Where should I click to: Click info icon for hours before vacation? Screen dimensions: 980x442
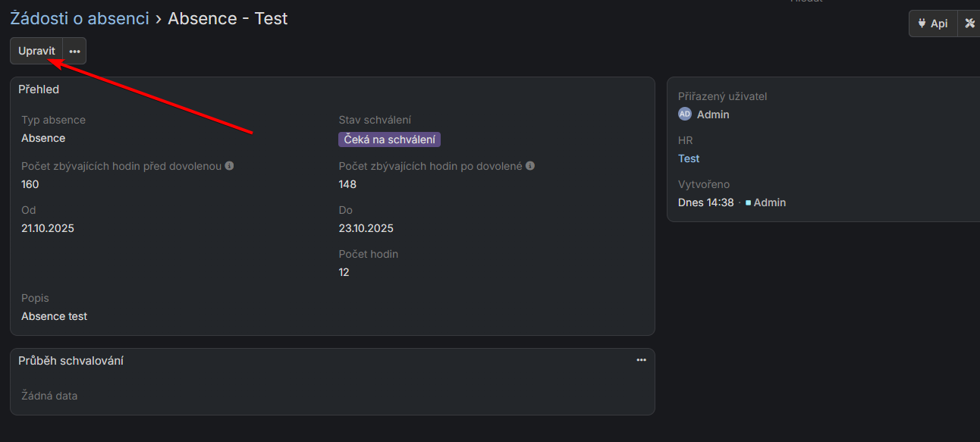pos(229,166)
